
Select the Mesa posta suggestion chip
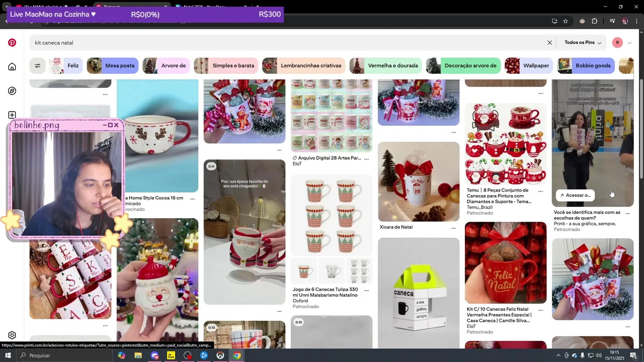tap(113, 66)
